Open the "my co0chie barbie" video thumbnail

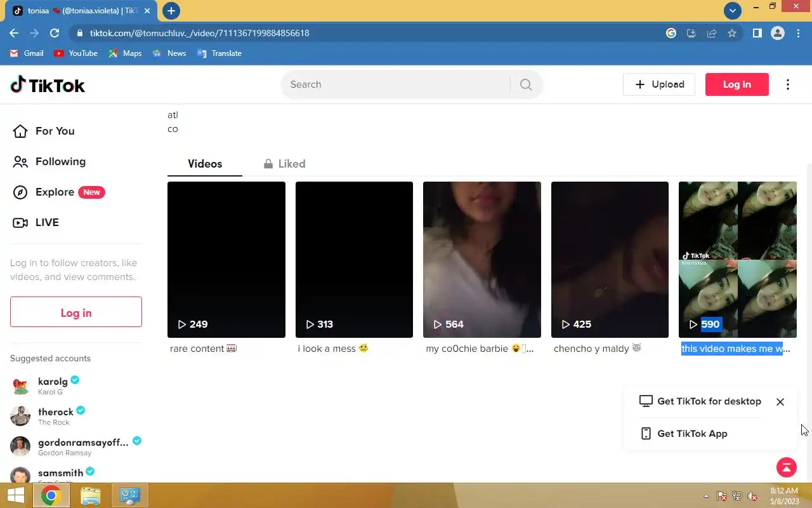coord(482,260)
